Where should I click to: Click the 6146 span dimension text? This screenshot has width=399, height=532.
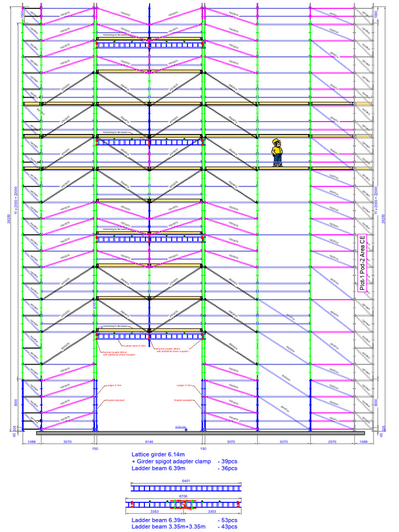149,442
